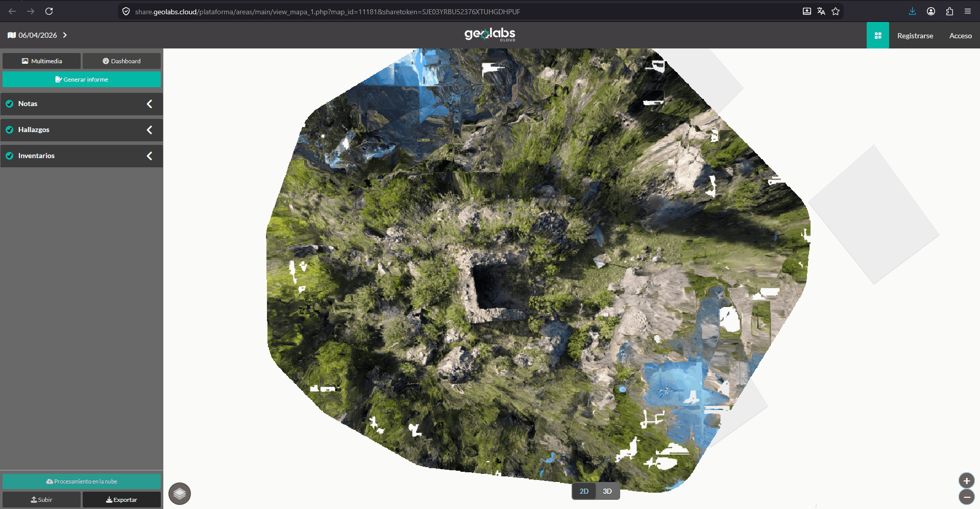This screenshot has width=980, height=509.
Task: Click the browser translate page icon
Action: [x=821, y=11]
